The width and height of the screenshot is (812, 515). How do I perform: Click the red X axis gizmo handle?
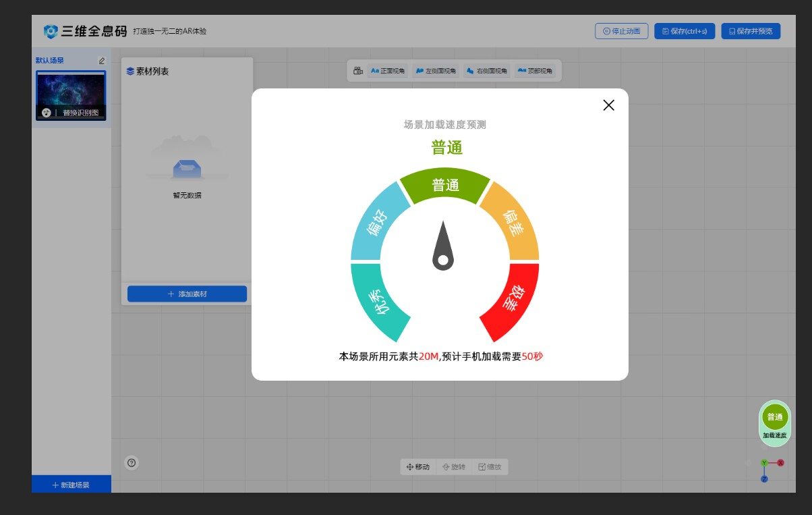(x=780, y=463)
